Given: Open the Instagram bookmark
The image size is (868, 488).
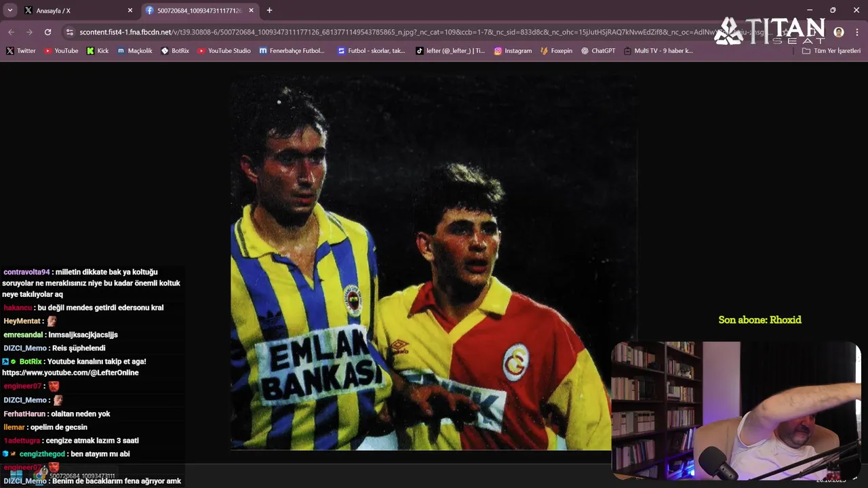Looking at the screenshot, I should (x=513, y=51).
